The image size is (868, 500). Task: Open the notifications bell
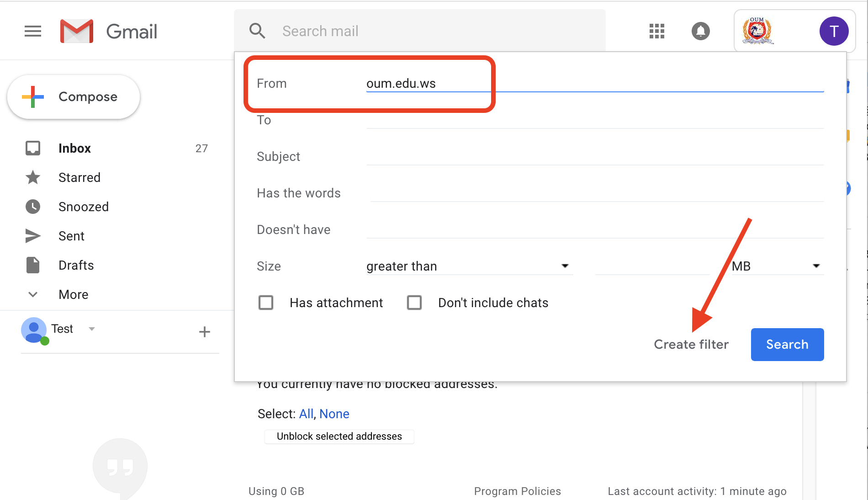point(700,31)
